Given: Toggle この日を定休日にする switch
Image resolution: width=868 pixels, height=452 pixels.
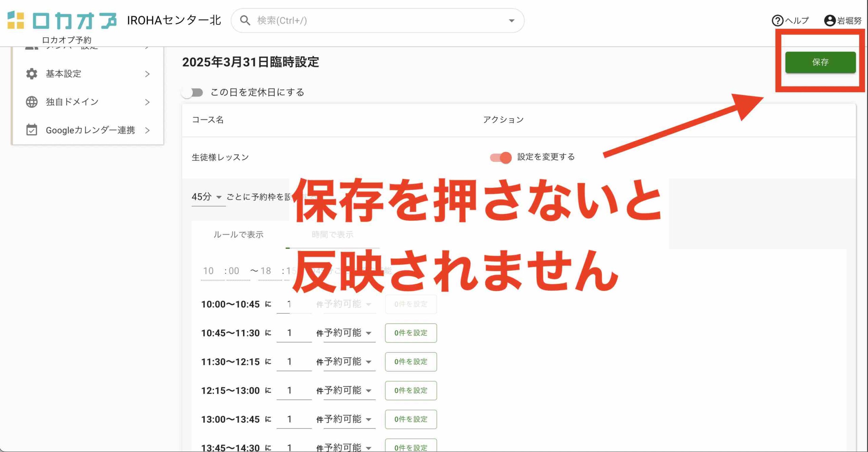Looking at the screenshot, I should coord(192,93).
